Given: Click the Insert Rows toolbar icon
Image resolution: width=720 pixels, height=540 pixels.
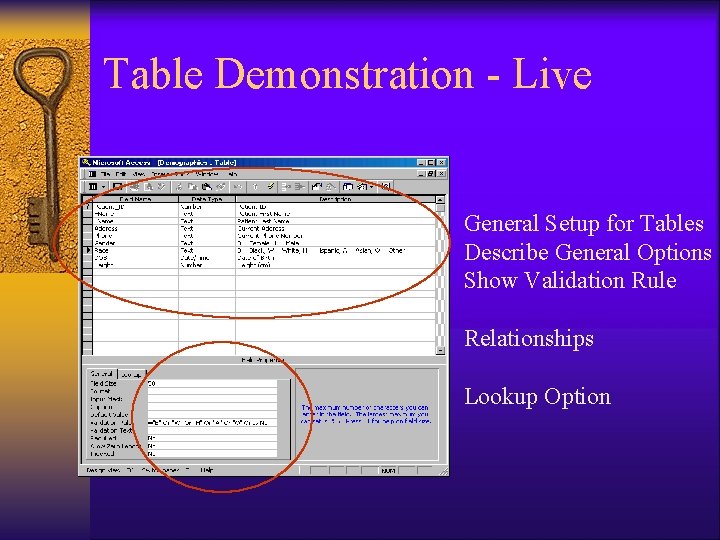Looking at the screenshot, I should 286,186.
